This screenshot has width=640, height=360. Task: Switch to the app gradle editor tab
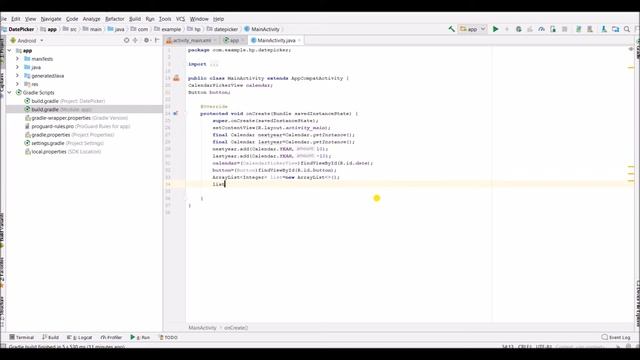232,40
